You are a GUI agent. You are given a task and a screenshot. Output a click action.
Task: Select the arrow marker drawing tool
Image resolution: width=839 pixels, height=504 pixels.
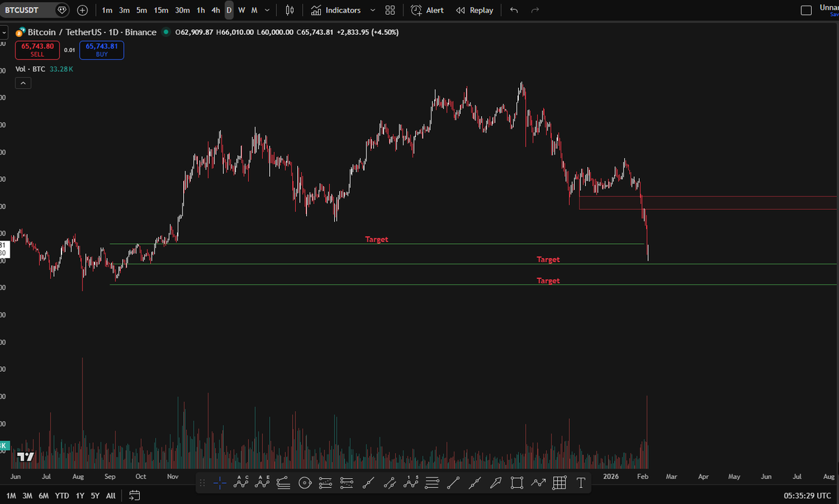495,483
